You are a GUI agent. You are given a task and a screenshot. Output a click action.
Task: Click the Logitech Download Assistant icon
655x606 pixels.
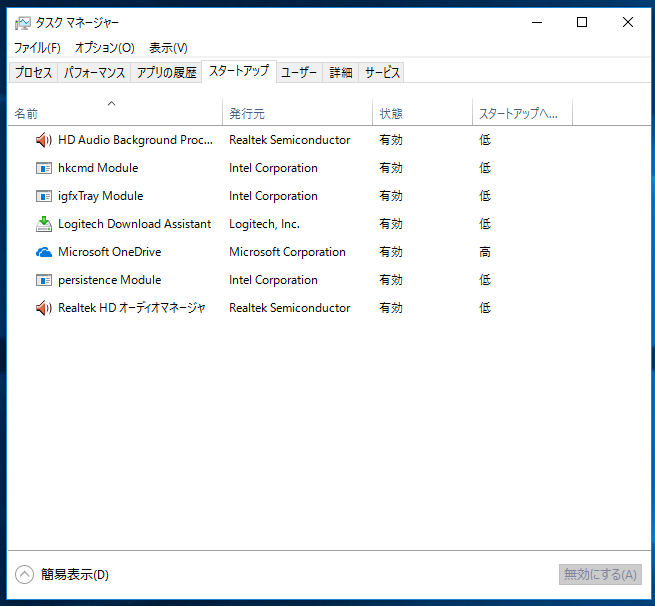click(x=44, y=224)
